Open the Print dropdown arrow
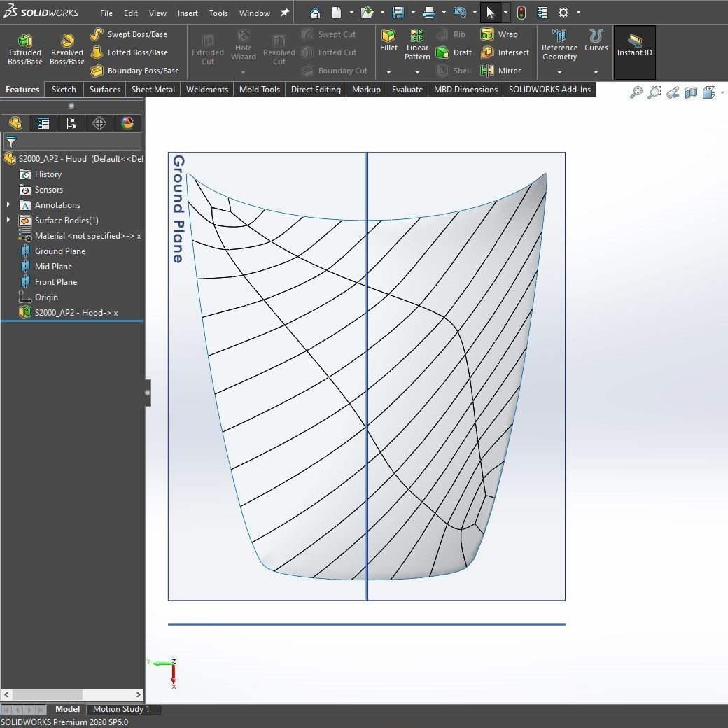 click(444, 13)
